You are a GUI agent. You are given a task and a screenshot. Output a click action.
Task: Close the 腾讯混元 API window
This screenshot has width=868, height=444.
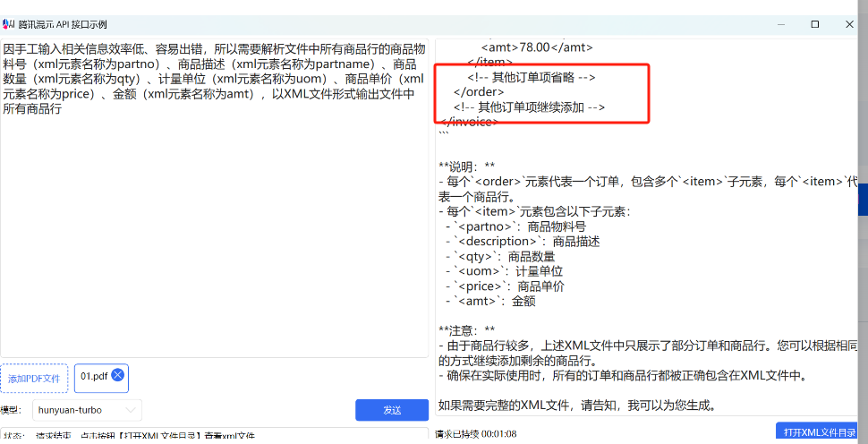tap(849, 24)
